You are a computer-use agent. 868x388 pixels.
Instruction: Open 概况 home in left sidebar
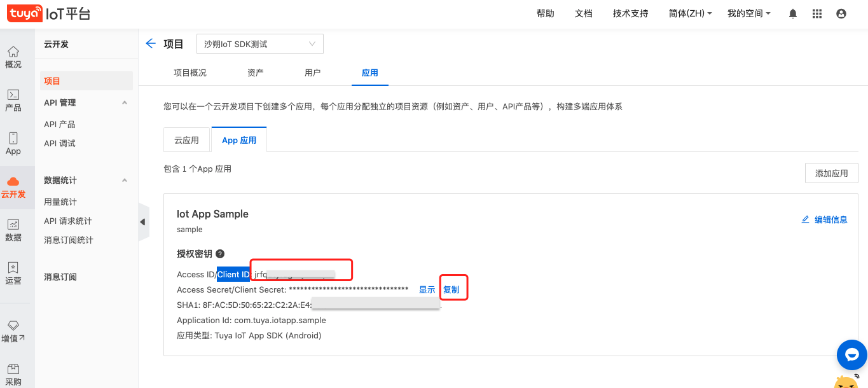click(13, 57)
